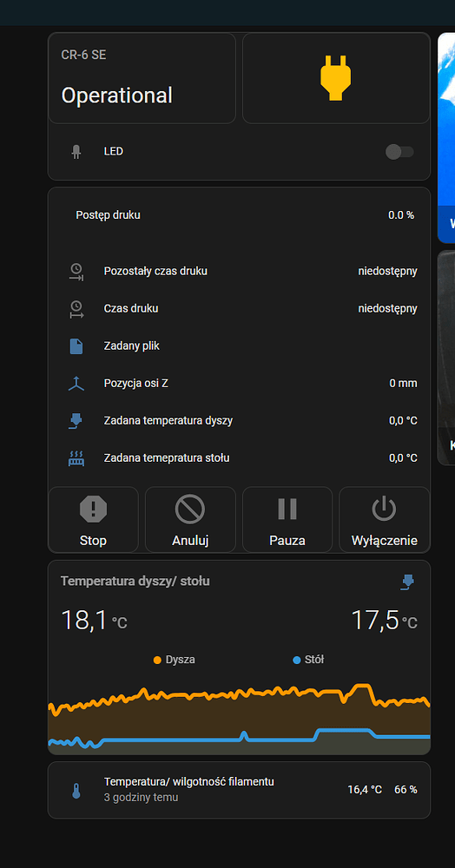Open the Temperatura/ wilgotność filamentu entry
This screenshot has width=455, height=868.
[x=239, y=790]
